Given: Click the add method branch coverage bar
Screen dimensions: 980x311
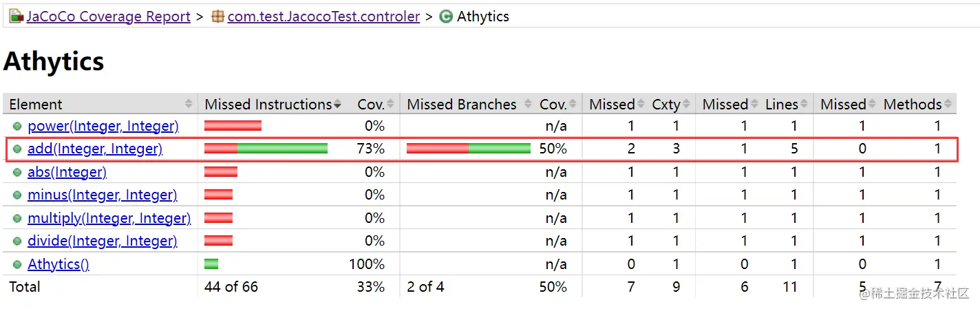Looking at the screenshot, I should click(469, 149).
